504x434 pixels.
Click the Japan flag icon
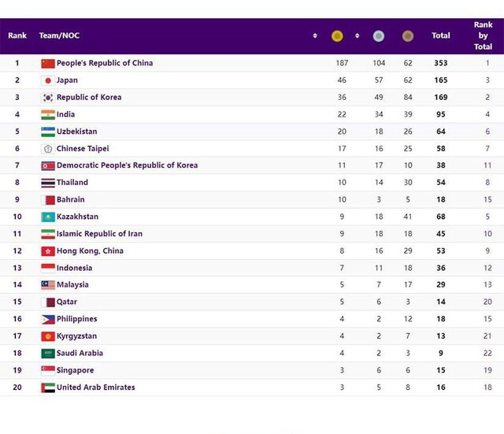point(47,80)
